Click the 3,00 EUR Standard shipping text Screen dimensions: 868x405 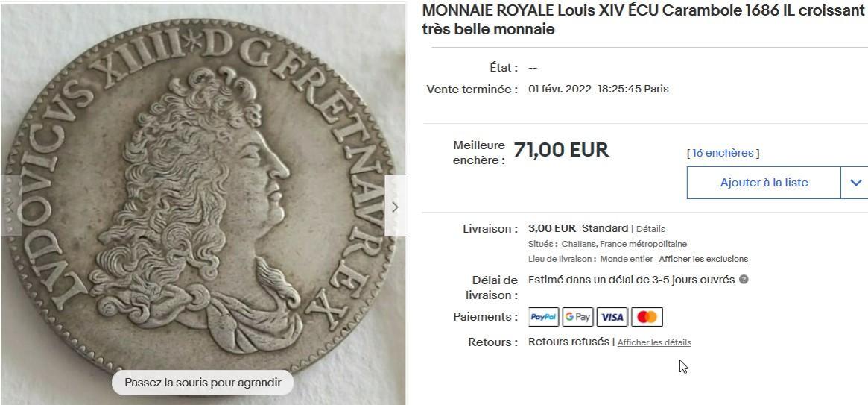(578, 228)
